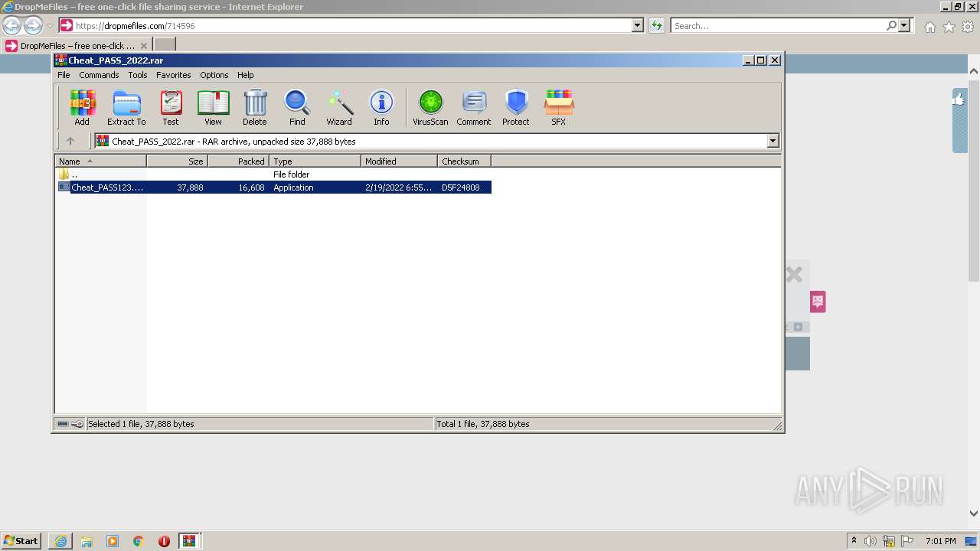Open the media player taskbar icon

[x=113, y=541]
